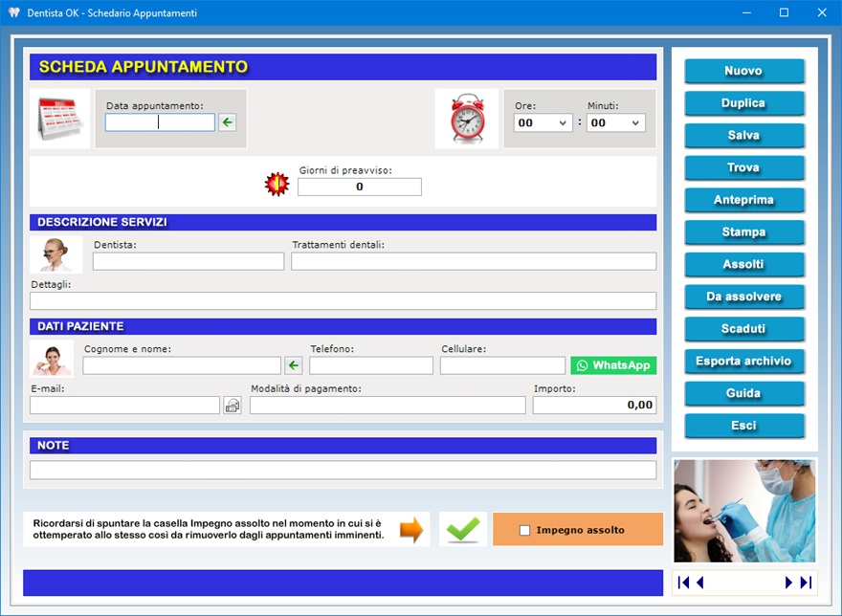Show Scaduti appointments

pos(744,329)
